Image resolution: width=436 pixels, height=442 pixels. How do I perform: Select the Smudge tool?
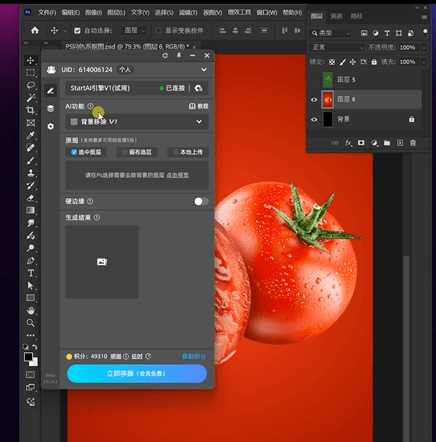31,223
